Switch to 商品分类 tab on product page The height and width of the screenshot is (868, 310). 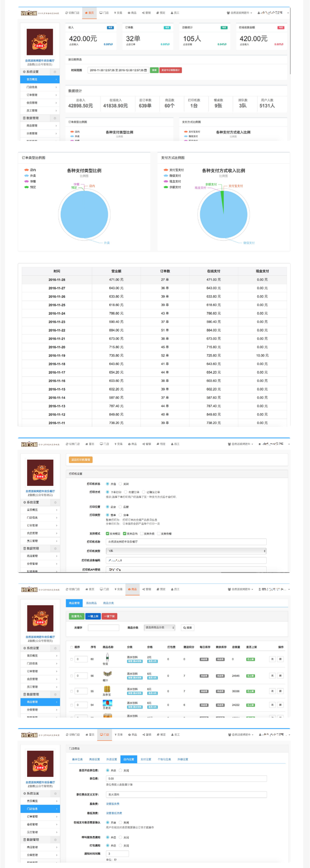tap(109, 603)
